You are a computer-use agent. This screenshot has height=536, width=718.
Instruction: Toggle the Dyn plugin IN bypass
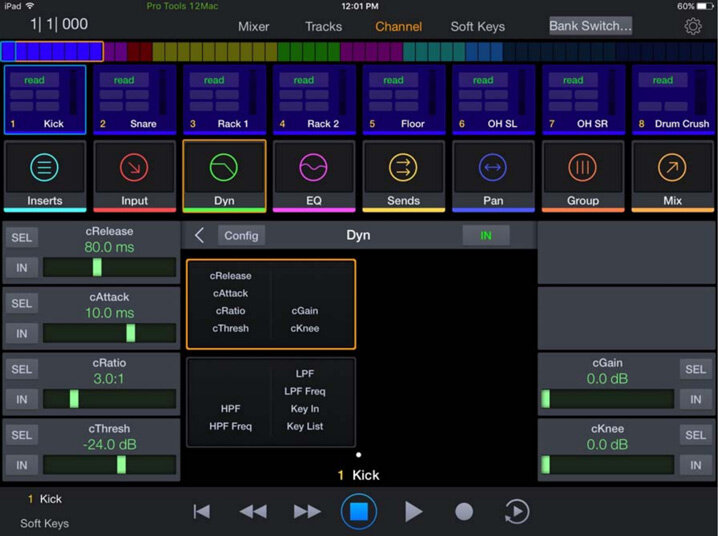pyautogui.click(x=486, y=235)
